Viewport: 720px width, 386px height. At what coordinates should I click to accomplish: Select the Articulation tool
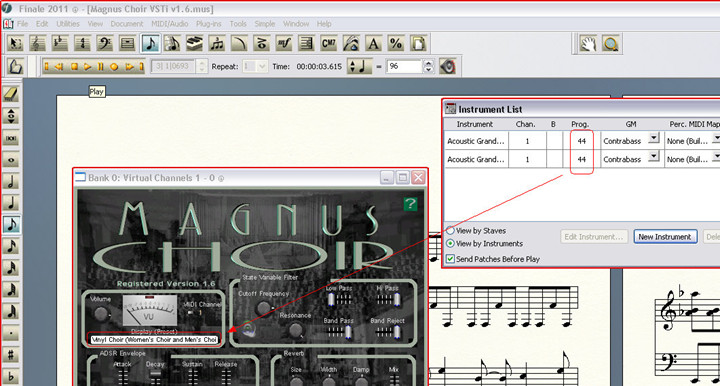click(262, 44)
